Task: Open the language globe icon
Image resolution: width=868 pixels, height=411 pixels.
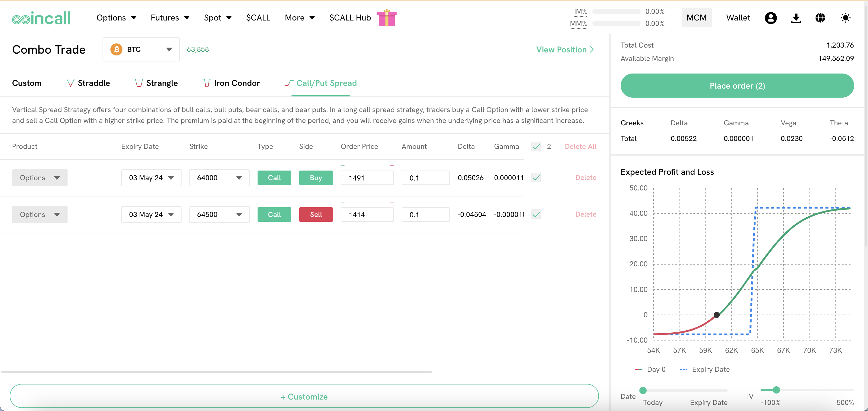Action: click(820, 18)
